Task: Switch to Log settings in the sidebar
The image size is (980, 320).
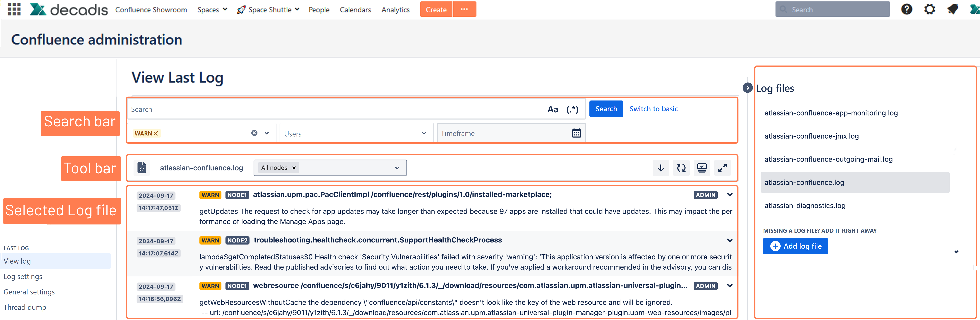Action: [x=23, y=276]
